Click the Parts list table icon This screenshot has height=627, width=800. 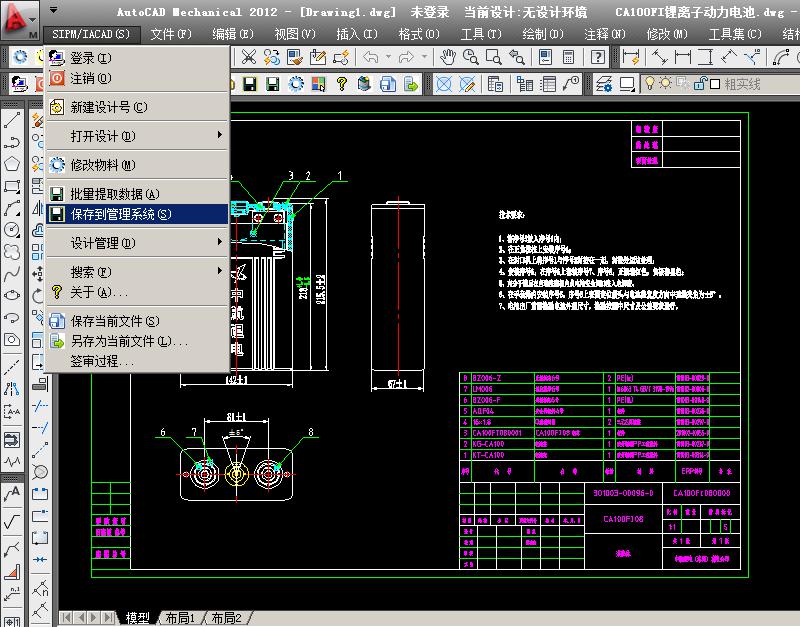point(548,84)
